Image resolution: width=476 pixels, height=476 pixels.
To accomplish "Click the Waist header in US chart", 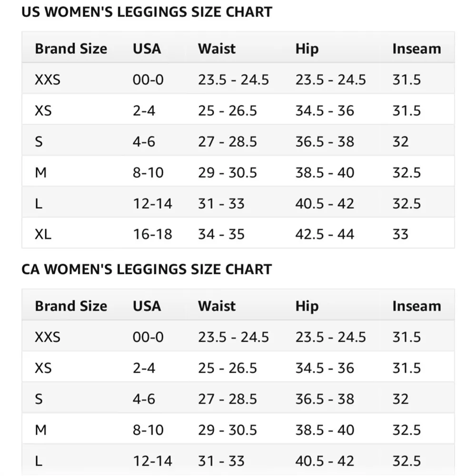I will tap(217, 49).
